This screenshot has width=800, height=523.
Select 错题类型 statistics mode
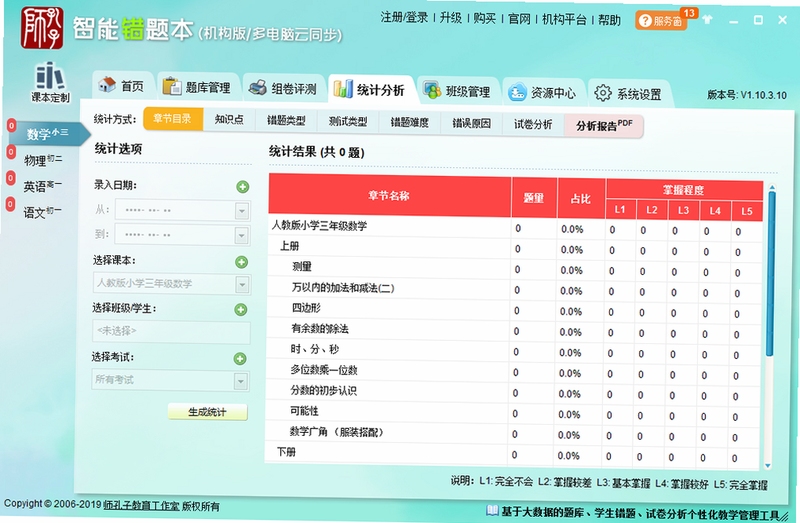point(286,121)
